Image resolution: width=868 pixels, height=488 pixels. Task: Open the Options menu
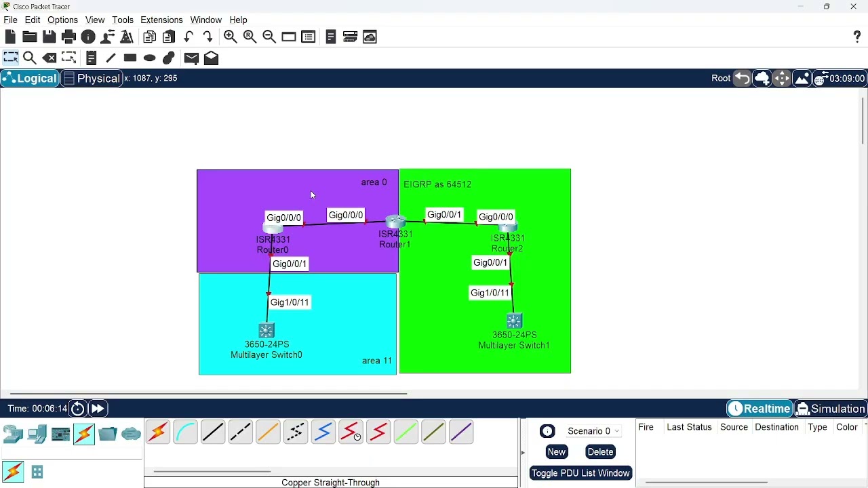(62, 20)
